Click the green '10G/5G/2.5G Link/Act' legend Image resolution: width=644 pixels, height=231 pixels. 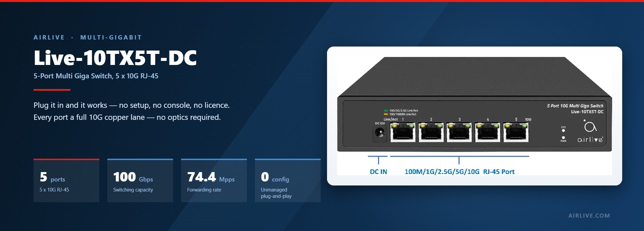coord(401,110)
